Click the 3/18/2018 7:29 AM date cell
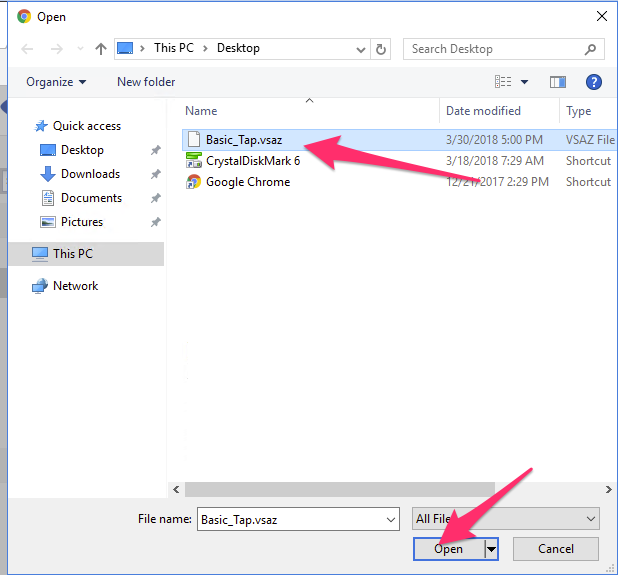618x575 pixels. click(495, 161)
